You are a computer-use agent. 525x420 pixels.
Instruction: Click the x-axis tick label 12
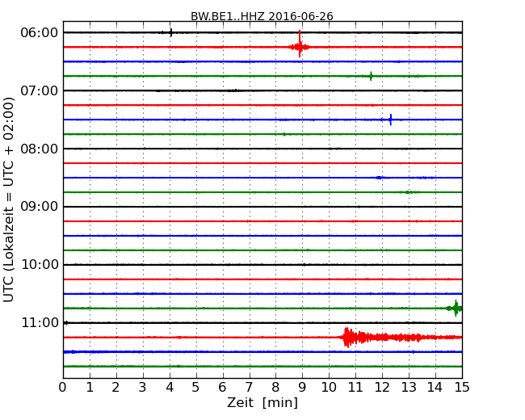(x=382, y=388)
